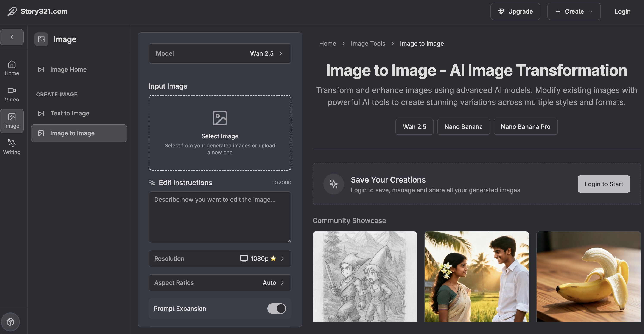The image size is (644, 334).
Task: Click the Select Image placeholder icon
Action: (219, 118)
